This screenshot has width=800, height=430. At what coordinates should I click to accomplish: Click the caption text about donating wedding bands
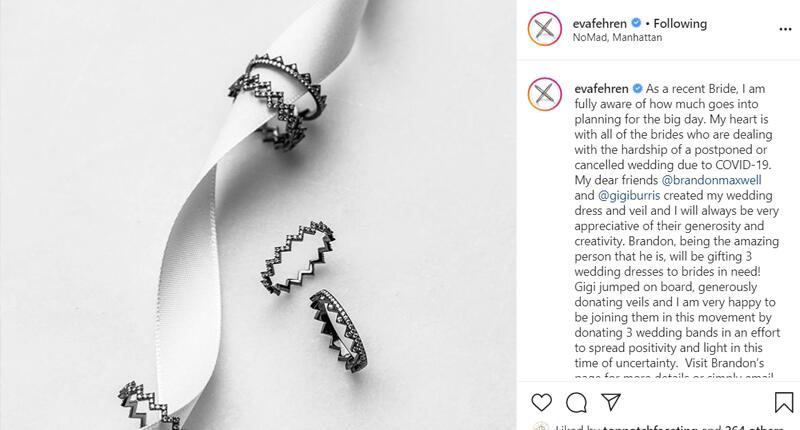click(x=677, y=333)
